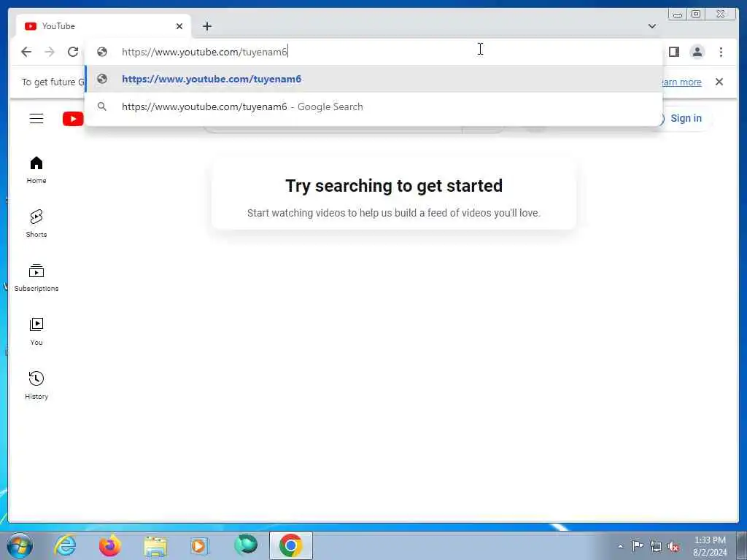This screenshot has width=747, height=560.
Task: Open the You section in sidebar
Action: (36, 332)
